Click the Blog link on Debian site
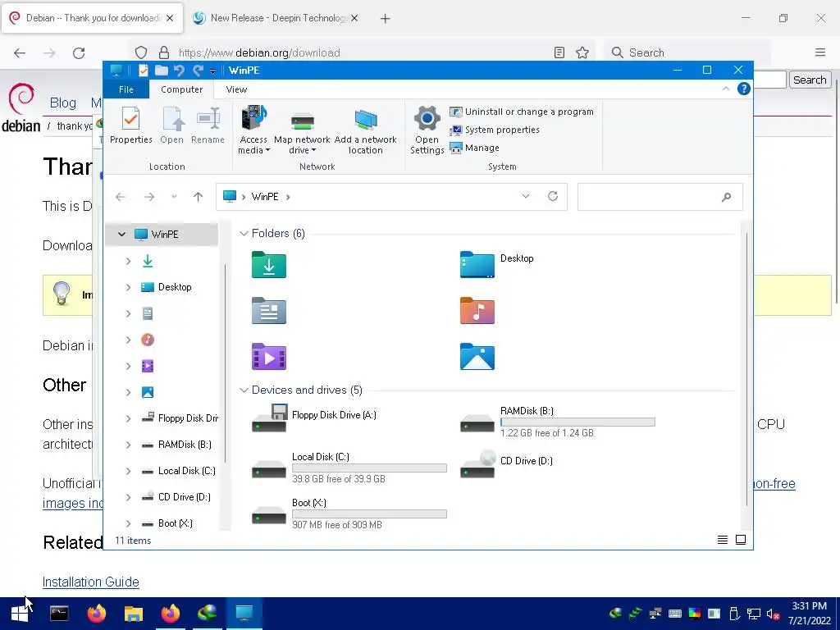Viewport: 840px width, 630px height. pyautogui.click(x=62, y=103)
